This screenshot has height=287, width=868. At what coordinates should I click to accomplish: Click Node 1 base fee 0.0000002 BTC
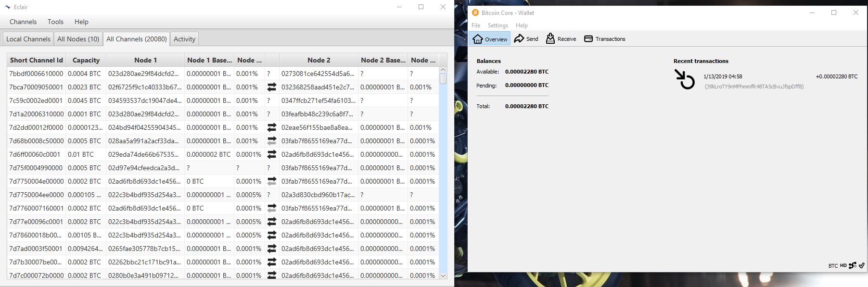coord(209,154)
